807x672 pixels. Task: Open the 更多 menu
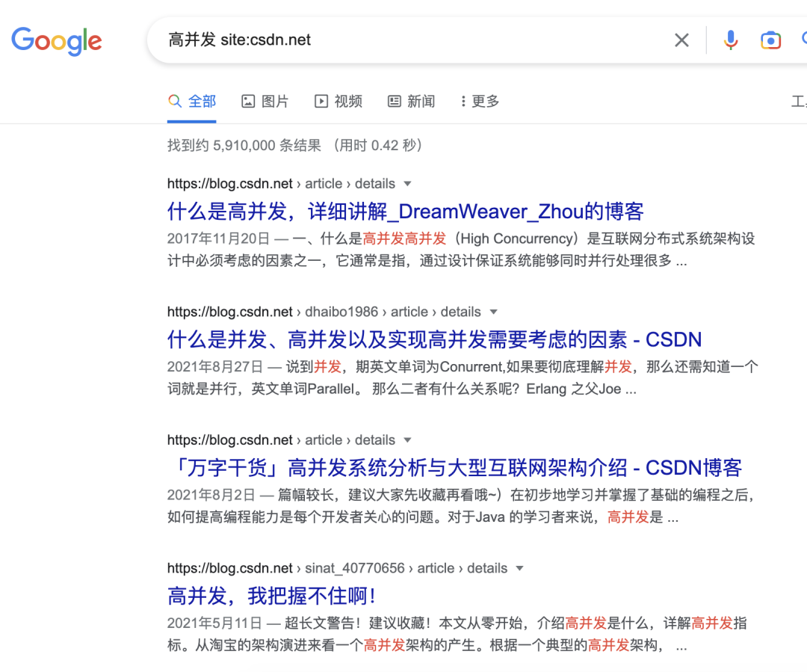(x=480, y=101)
